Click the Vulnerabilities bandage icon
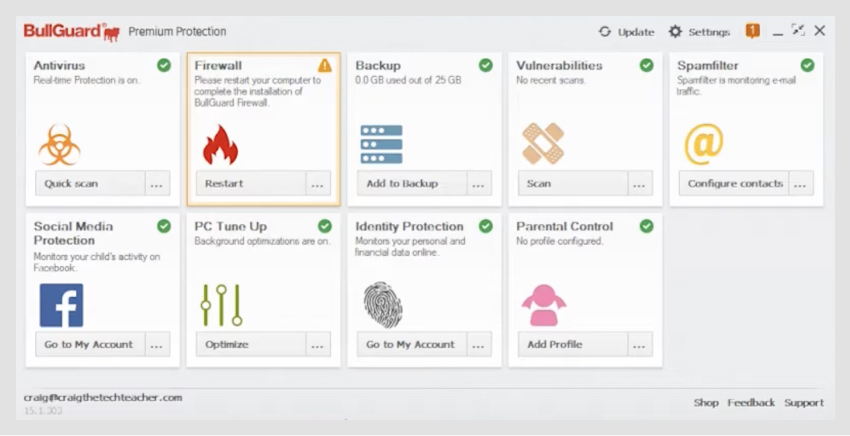The width and height of the screenshot is (850, 436). tap(543, 144)
